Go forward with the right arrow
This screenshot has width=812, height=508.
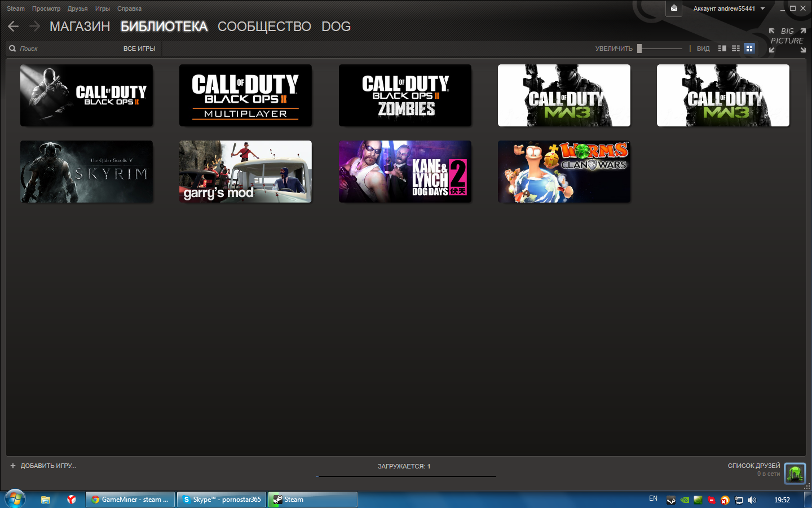(34, 26)
